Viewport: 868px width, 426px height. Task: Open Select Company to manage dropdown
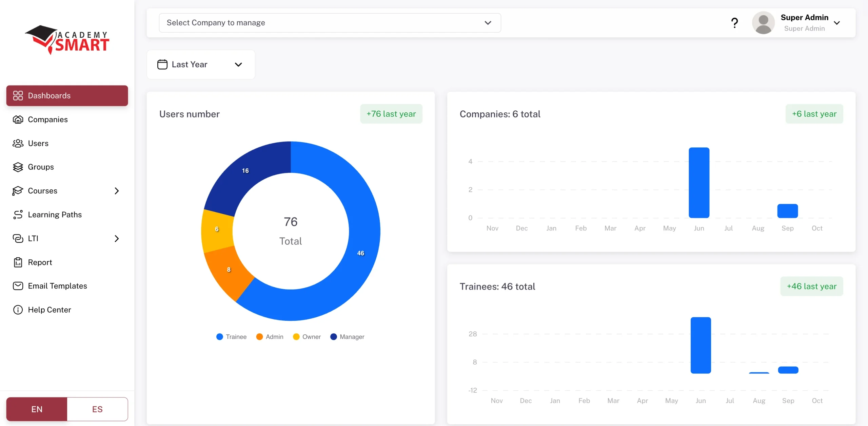[x=330, y=23]
